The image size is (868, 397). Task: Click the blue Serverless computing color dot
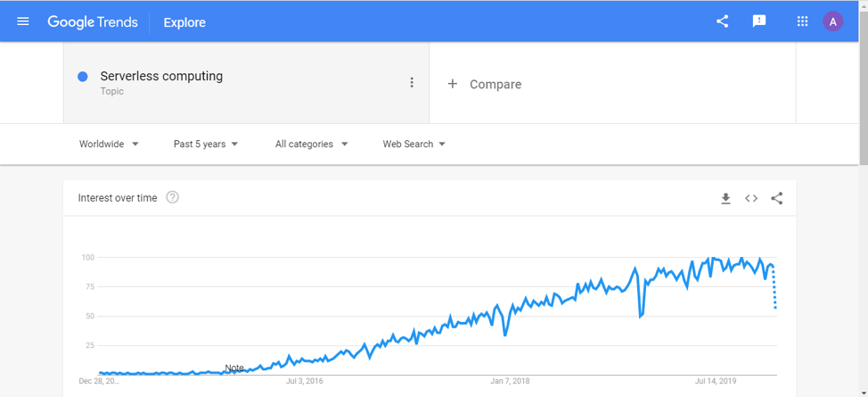[x=83, y=77]
